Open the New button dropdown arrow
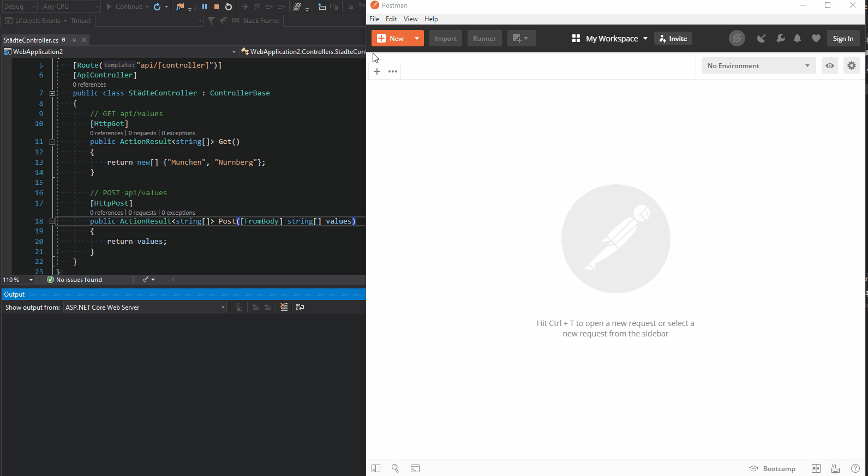The width and height of the screenshot is (868, 476). [417, 38]
